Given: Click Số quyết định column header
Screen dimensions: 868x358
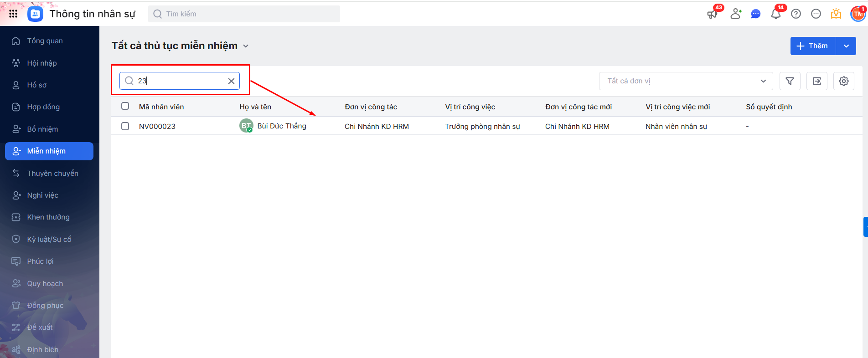Looking at the screenshot, I should point(769,107).
